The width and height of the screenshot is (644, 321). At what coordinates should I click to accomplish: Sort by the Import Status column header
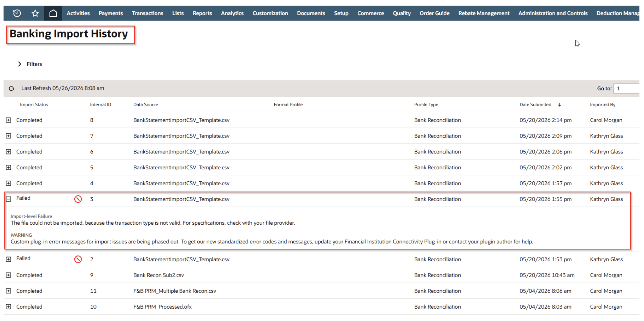pos(34,105)
